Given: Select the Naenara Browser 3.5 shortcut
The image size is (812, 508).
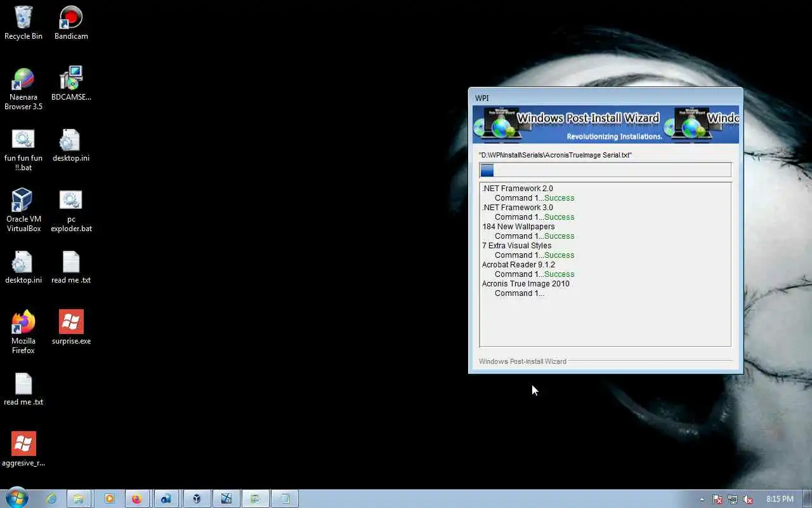Looking at the screenshot, I should point(23,88).
